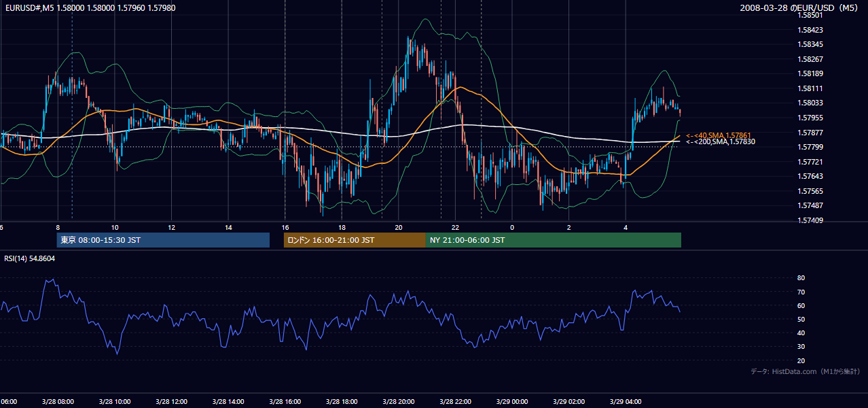This screenshot has height=408, width=868.
Task: Click hour tick 4 under price chart
Action: pos(626,227)
